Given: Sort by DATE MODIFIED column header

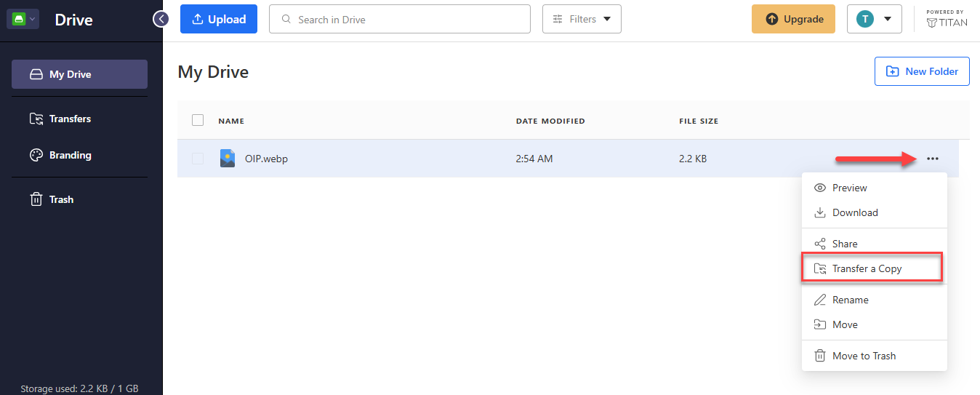Looking at the screenshot, I should pyautogui.click(x=550, y=121).
